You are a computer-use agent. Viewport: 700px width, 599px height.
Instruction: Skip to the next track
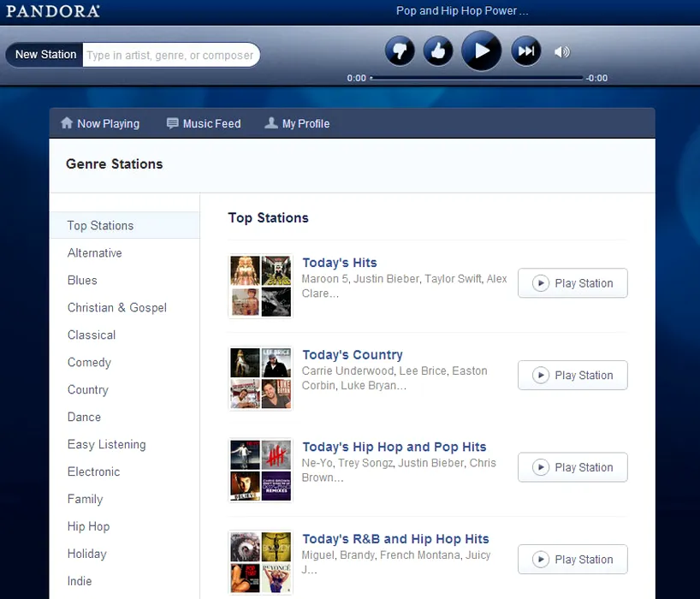point(526,51)
